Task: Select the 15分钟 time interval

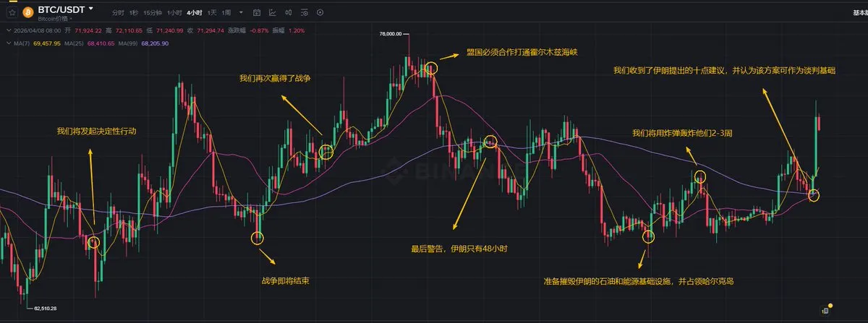Action: pyautogui.click(x=153, y=13)
